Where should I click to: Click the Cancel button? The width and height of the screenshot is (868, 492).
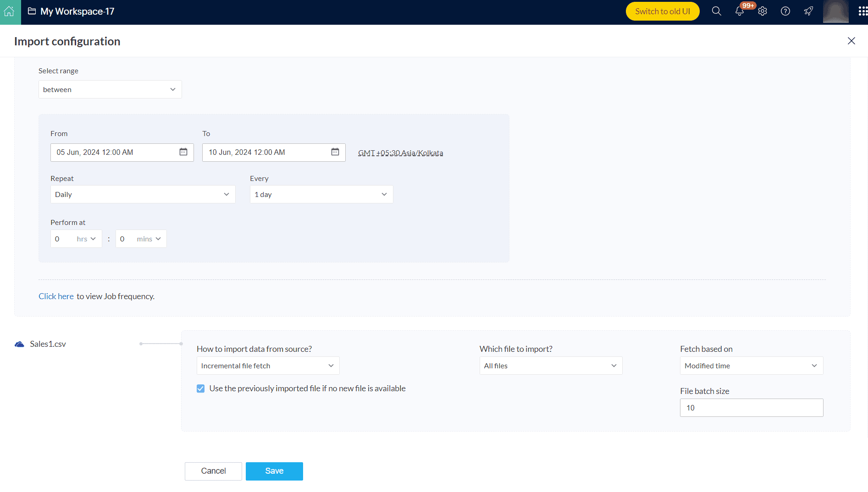coord(213,471)
